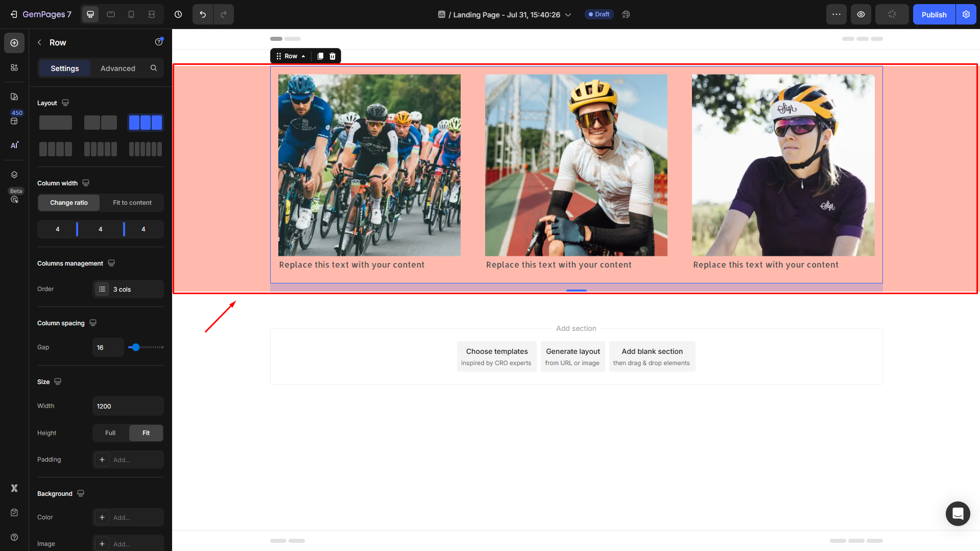
Task: Open version history clock icon
Action: pos(178,14)
